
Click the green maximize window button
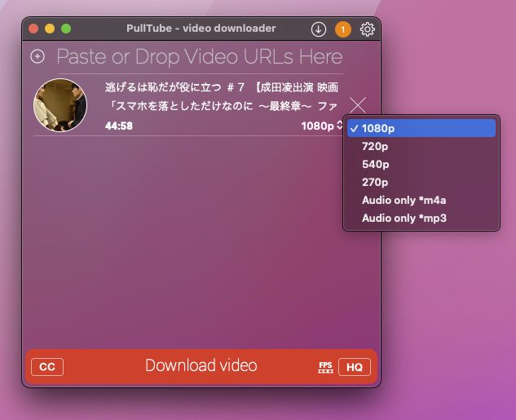click(x=66, y=29)
